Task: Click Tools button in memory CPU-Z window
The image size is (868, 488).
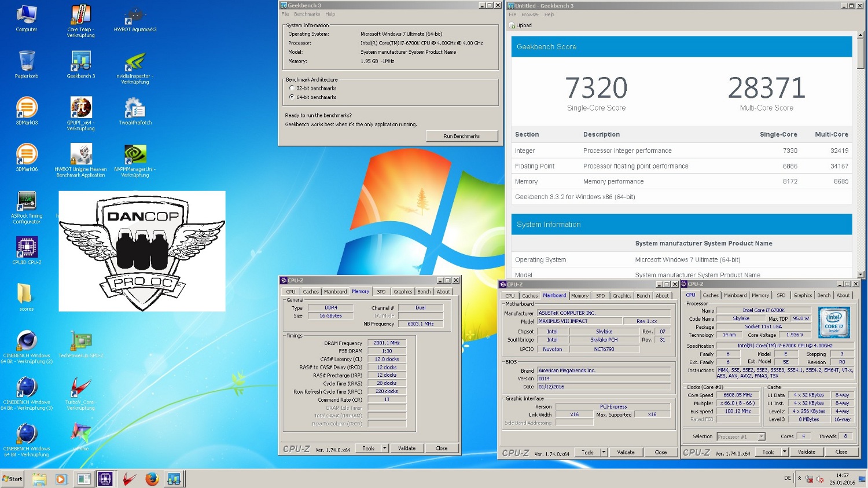Action: [x=368, y=448]
